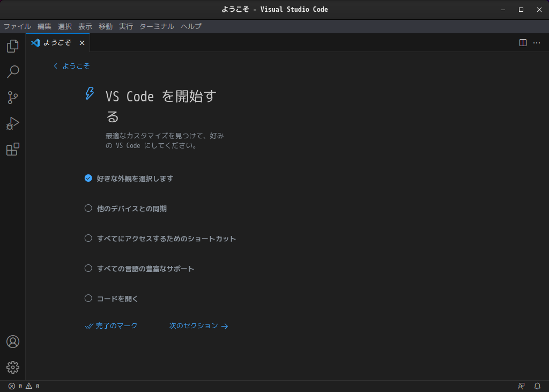Click 完了のマーク link
Screen dimensions: 549x392
[112, 326]
